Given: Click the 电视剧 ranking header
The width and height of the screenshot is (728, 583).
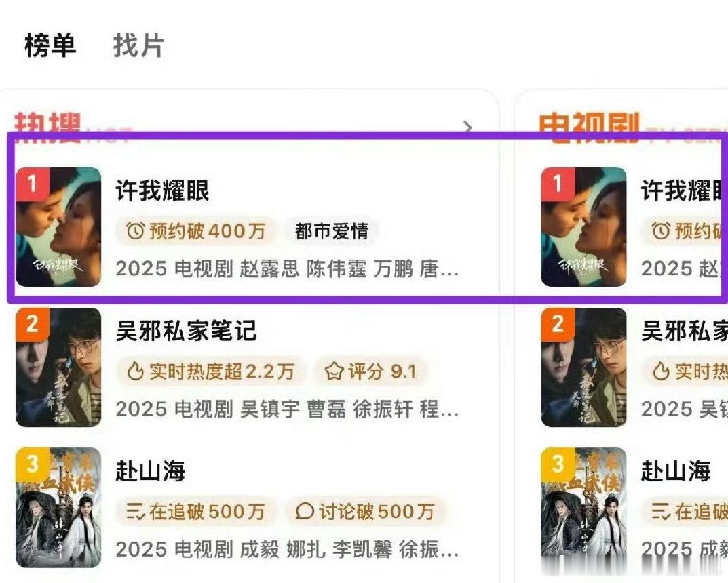Looking at the screenshot, I should point(590,127).
